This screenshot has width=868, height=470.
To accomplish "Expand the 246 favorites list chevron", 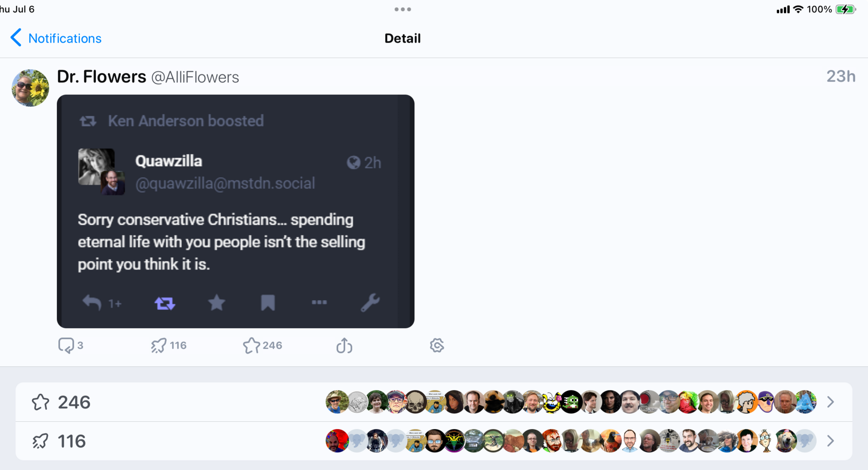I will [x=831, y=402].
